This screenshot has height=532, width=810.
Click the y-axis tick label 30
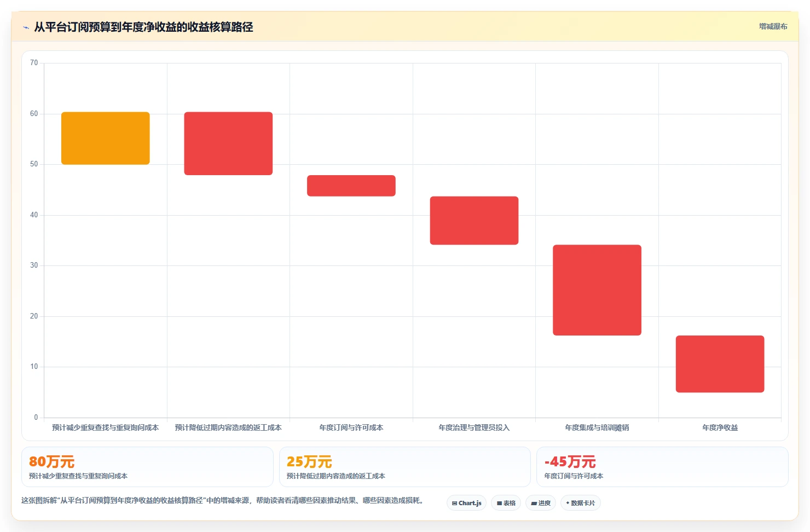tap(34, 265)
